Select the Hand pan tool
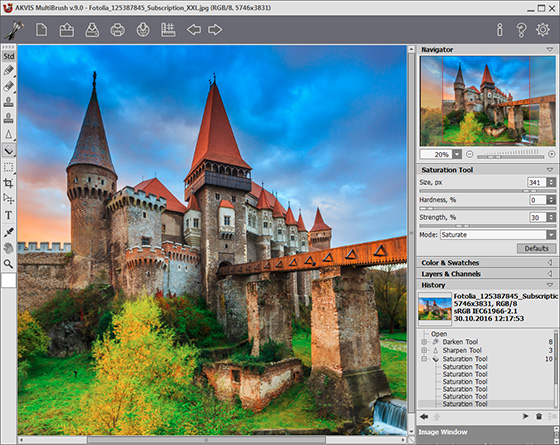The width and height of the screenshot is (560, 445). tap(9, 248)
